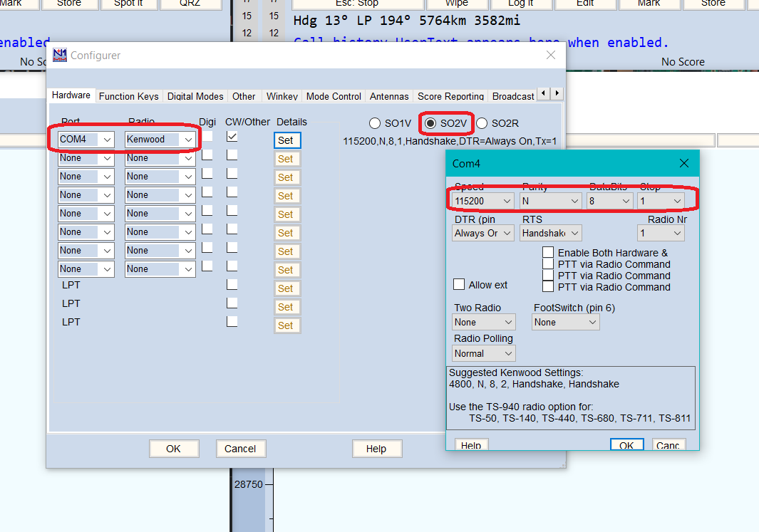Click the Set button for COM4 row
This screenshot has width=759, height=532.
pyautogui.click(x=287, y=140)
